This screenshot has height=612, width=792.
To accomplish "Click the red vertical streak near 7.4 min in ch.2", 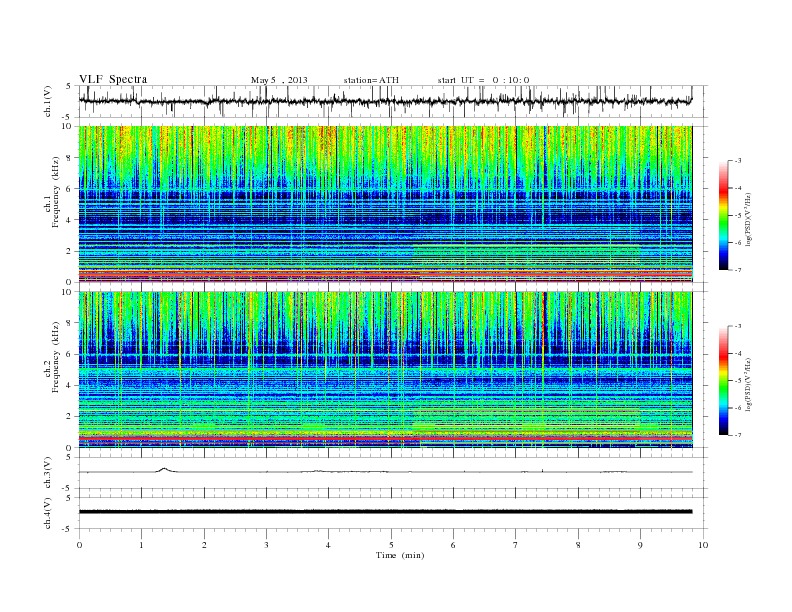I will tap(544, 370).
